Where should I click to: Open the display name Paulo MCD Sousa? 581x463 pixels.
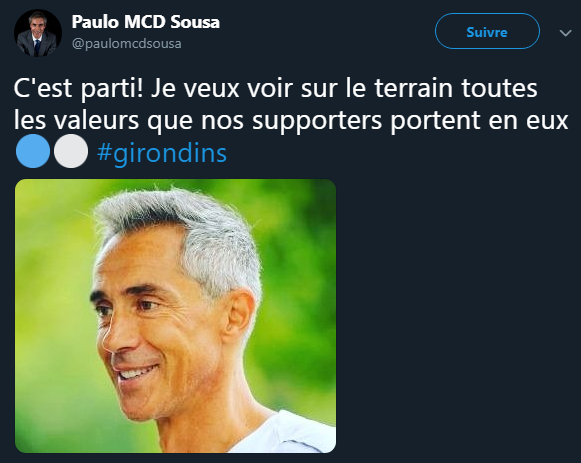click(x=146, y=21)
